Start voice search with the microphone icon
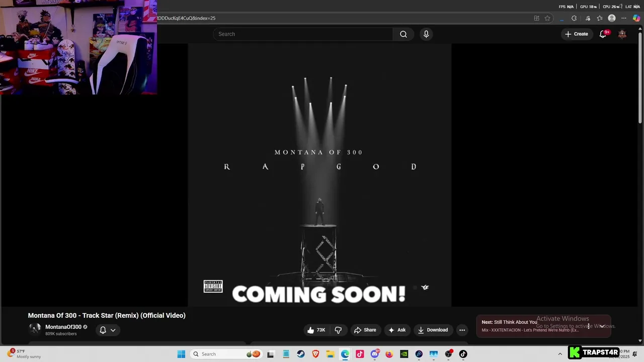 pyautogui.click(x=426, y=34)
